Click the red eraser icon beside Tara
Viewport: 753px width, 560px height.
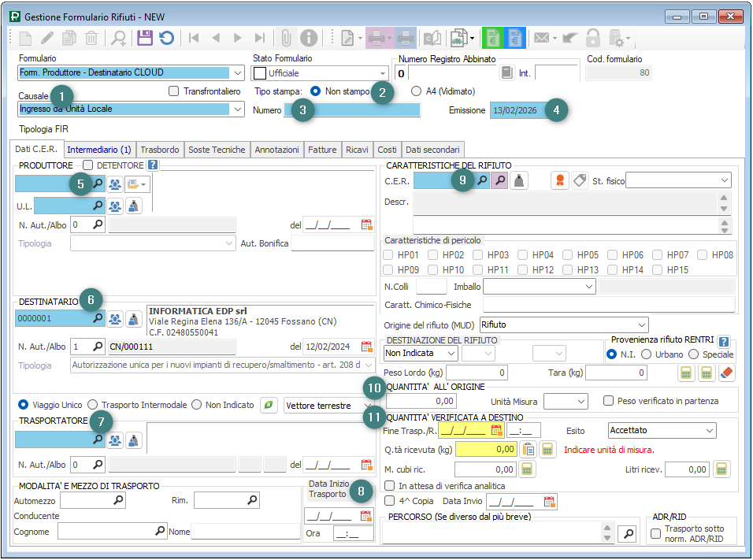click(727, 373)
